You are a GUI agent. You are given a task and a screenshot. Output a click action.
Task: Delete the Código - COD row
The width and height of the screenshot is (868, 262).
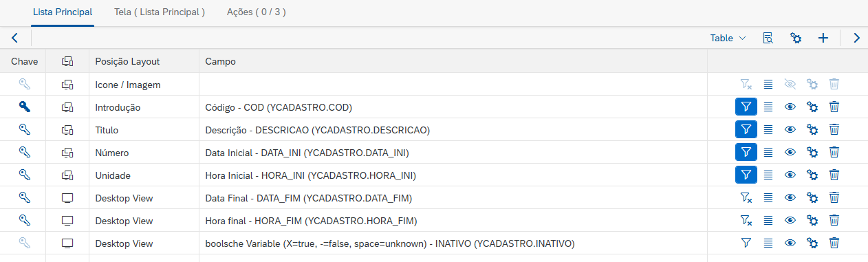point(834,107)
